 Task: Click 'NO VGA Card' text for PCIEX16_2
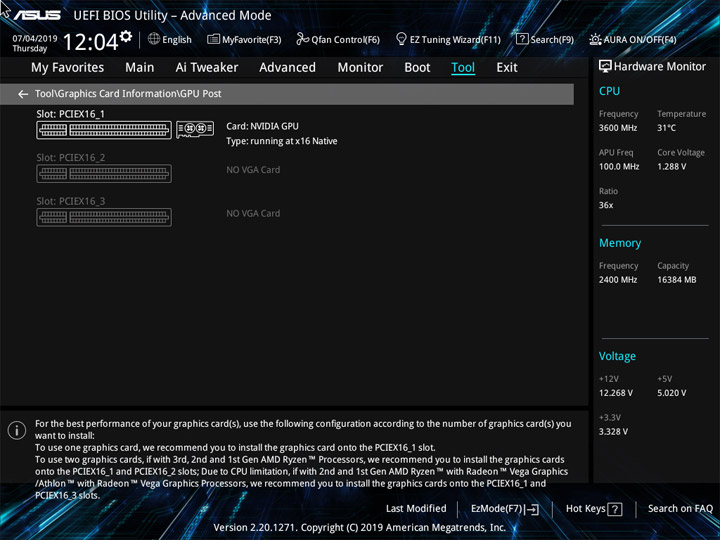tap(253, 170)
